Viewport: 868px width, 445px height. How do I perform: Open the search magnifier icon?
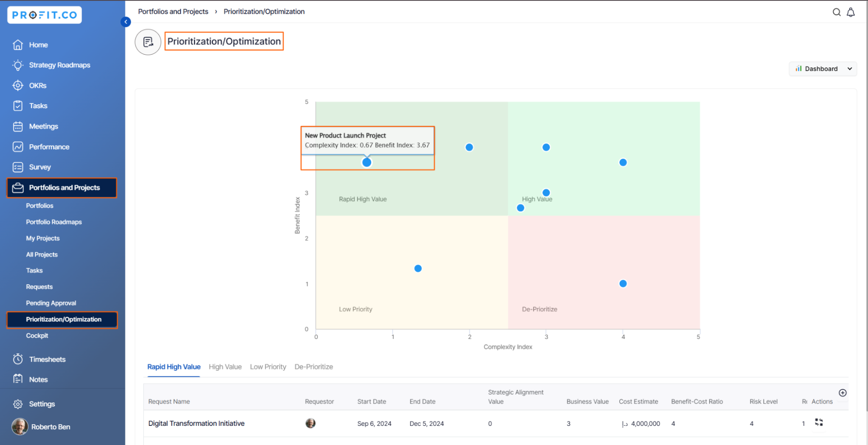click(836, 12)
